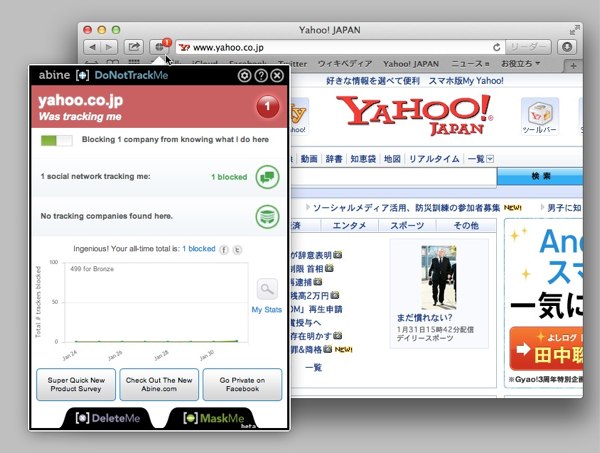Expand お役立ち bookmarks folder
Screen dimensions: 600x453
coord(520,64)
